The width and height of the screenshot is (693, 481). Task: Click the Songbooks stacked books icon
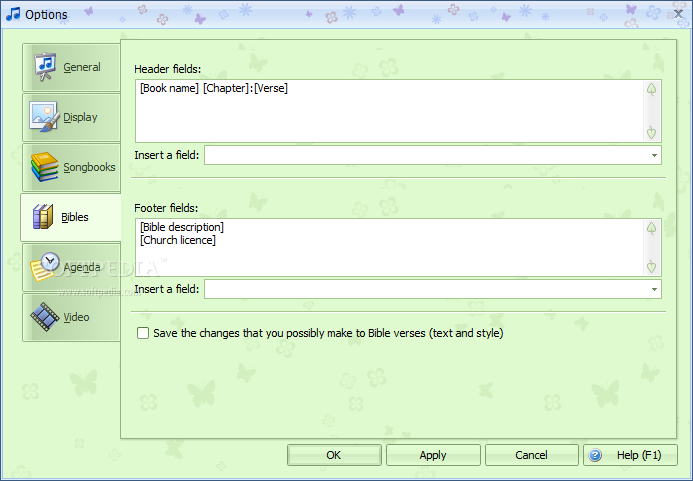tap(44, 167)
